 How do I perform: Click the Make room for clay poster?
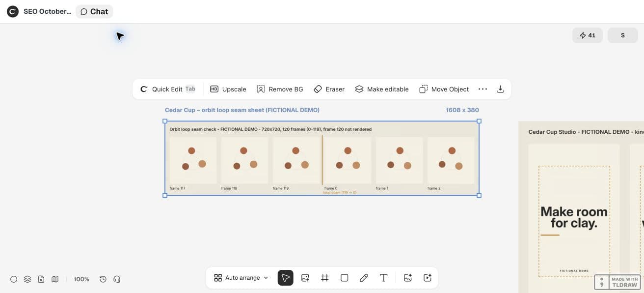pos(574,216)
